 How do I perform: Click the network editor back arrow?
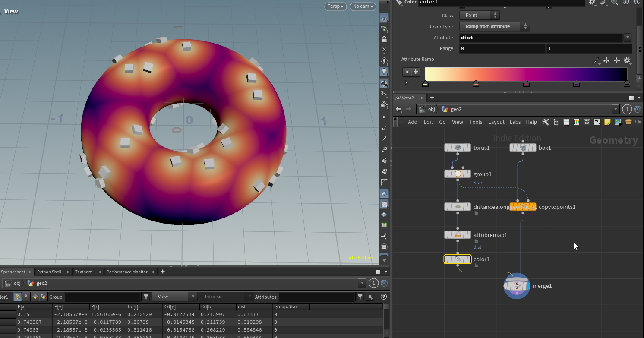pyautogui.click(x=398, y=109)
